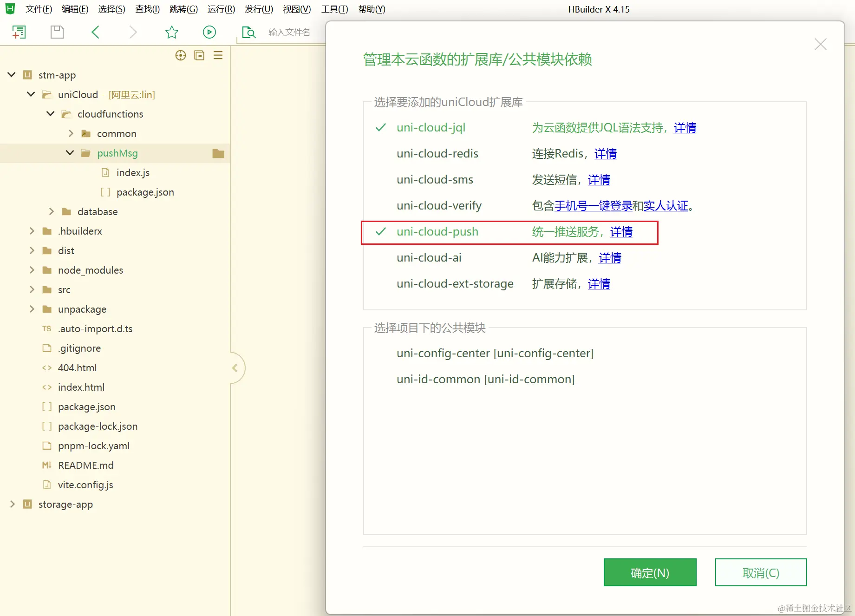Open 详情 link for uni-cloud-ai
The height and width of the screenshot is (616, 855).
pos(610,258)
